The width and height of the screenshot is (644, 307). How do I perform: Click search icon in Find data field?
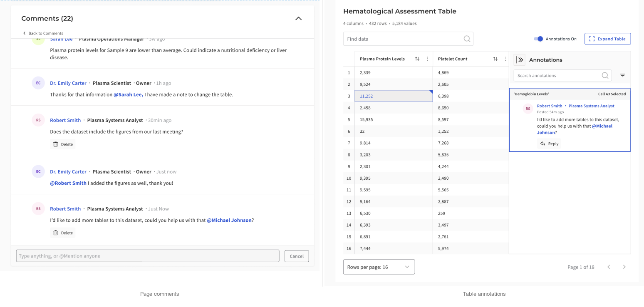[467, 39]
